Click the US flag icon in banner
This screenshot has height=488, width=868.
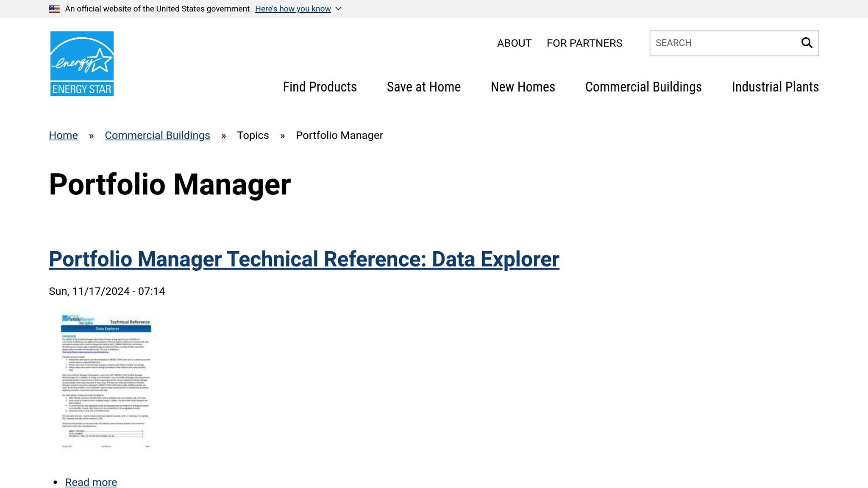54,9
